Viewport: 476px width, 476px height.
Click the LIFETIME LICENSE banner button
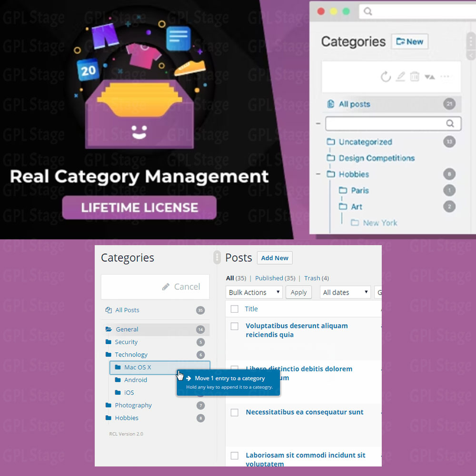(139, 208)
